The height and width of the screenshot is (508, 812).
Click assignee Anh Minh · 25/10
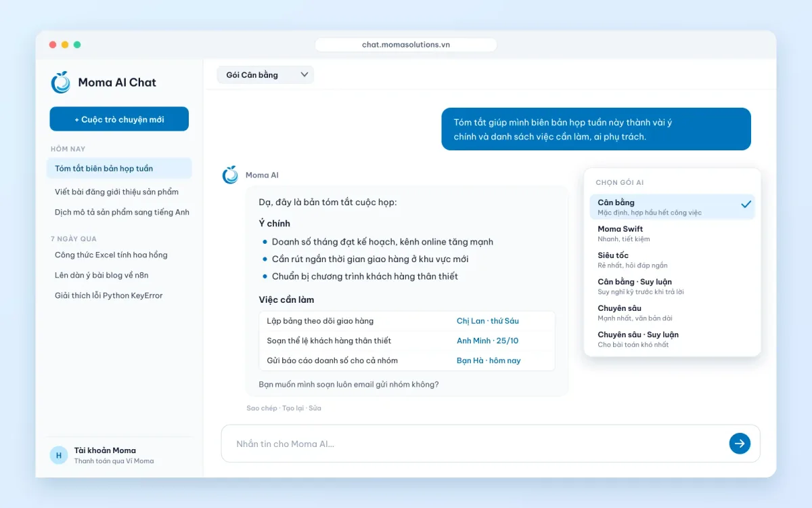click(x=488, y=341)
